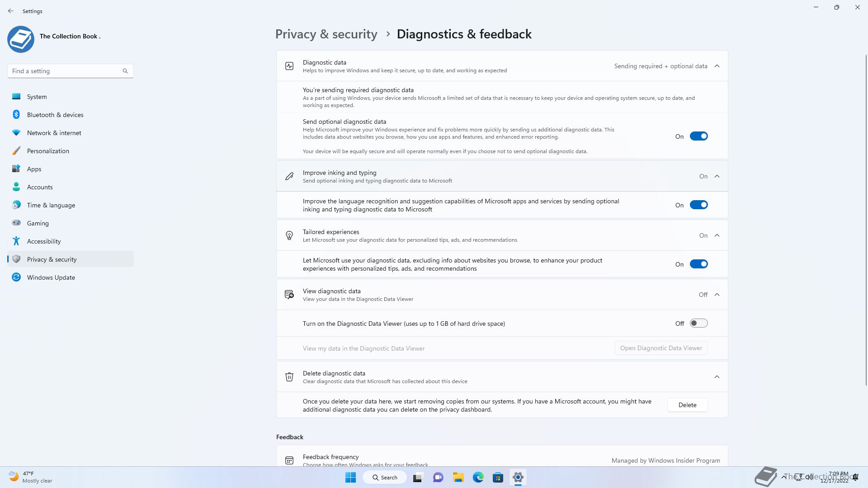
Task: Open weather widget showing 47°F
Action: (x=31, y=477)
